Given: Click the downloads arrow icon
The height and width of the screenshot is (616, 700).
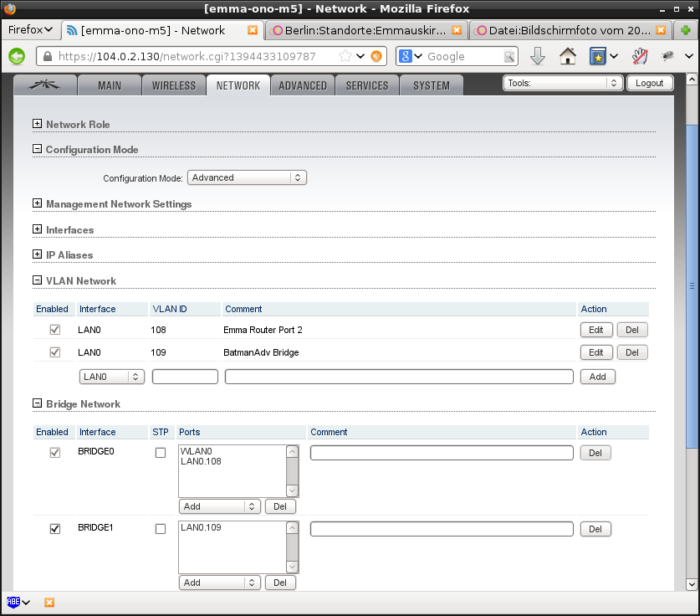Looking at the screenshot, I should coord(538,56).
